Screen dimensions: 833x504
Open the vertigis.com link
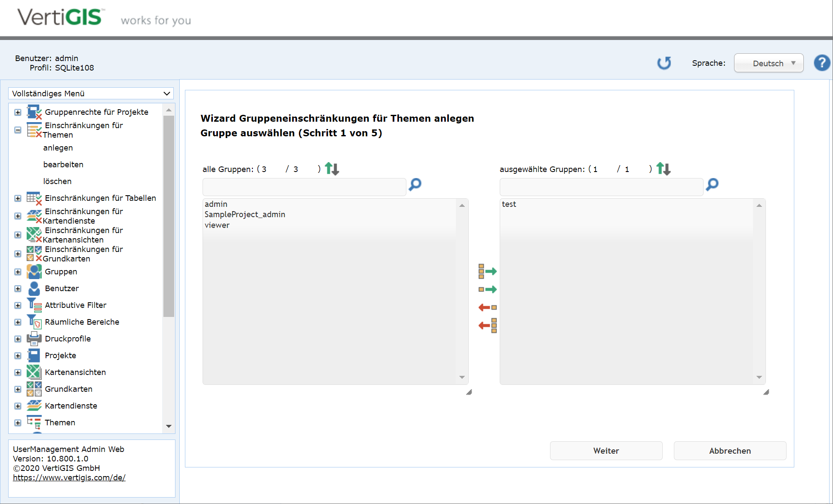pos(69,477)
